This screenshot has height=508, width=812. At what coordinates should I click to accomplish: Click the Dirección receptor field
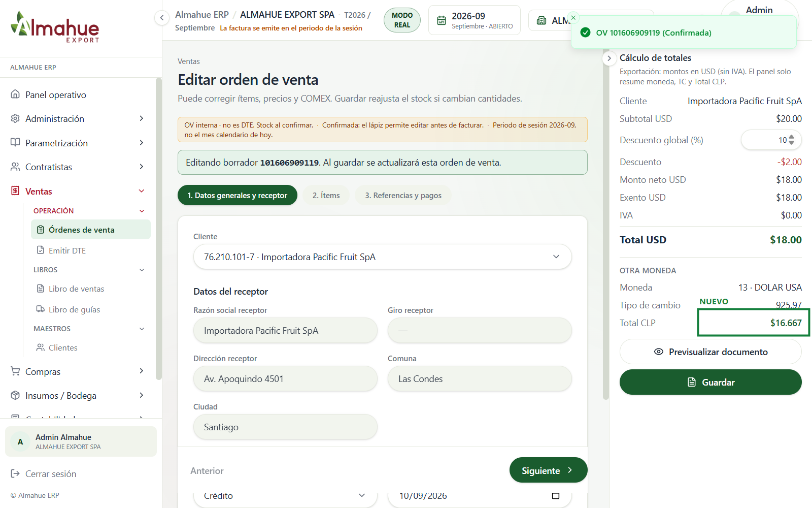point(285,378)
